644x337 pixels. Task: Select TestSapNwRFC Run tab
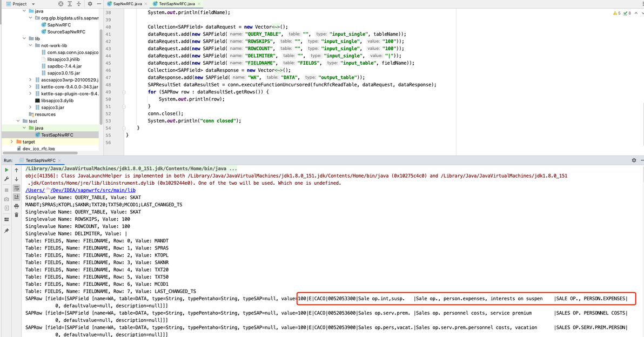(40, 160)
